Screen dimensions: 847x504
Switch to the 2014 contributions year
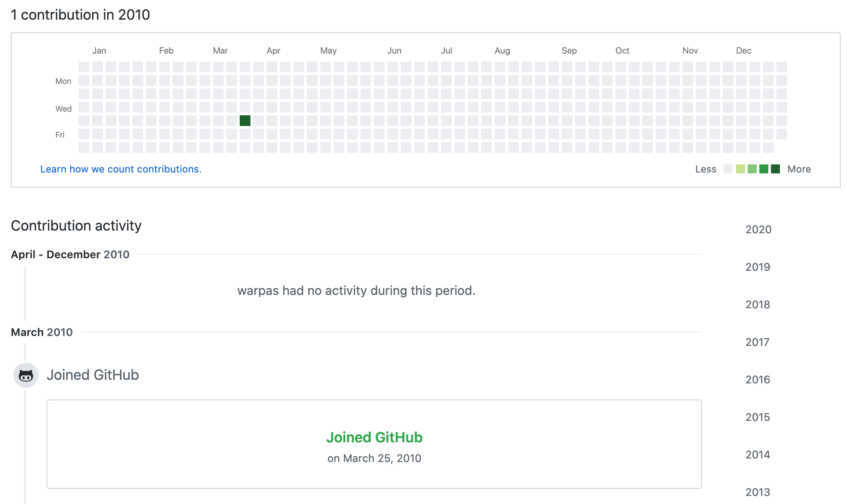coord(758,454)
